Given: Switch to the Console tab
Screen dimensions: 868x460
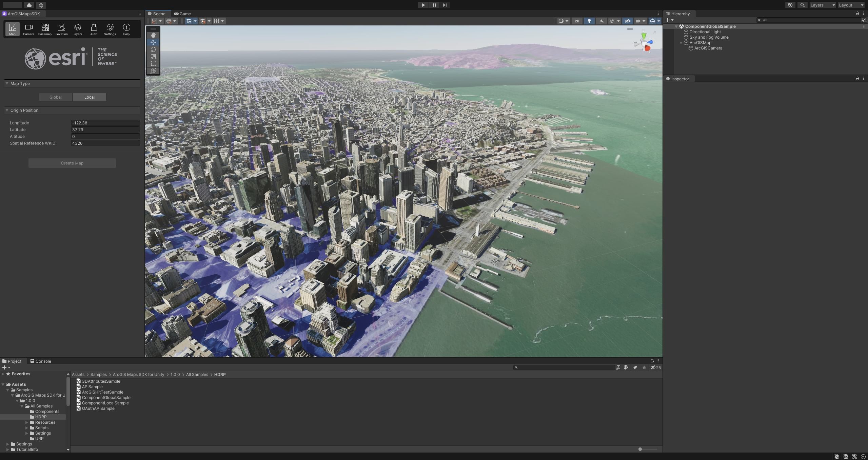Looking at the screenshot, I should tap(40, 361).
